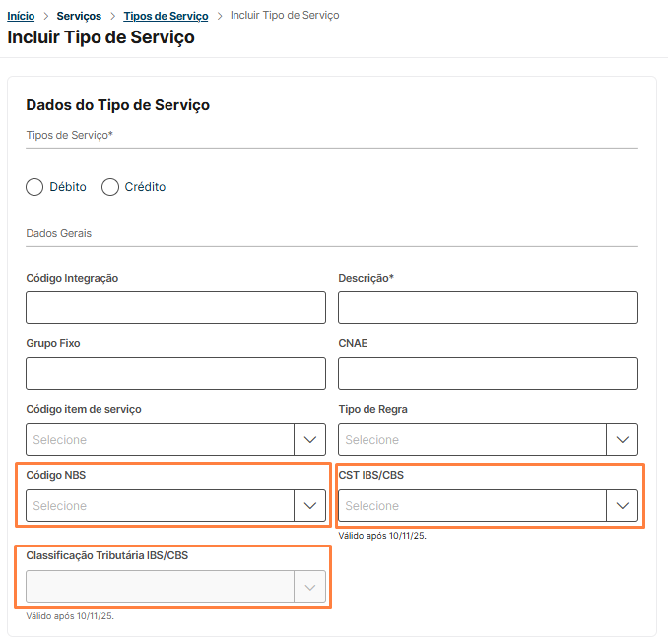Open the Início breadcrumb link
This screenshot has height=644, width=668.
tap(21, 16)
